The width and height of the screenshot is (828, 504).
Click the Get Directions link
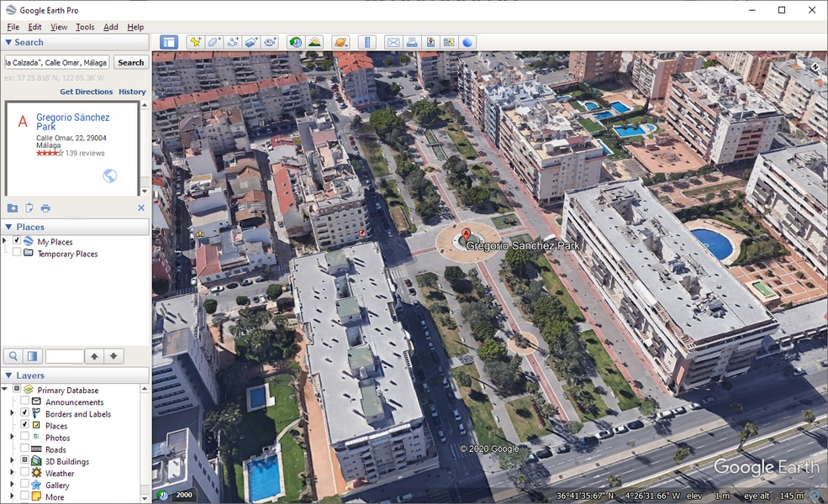[x=86, y=92]
